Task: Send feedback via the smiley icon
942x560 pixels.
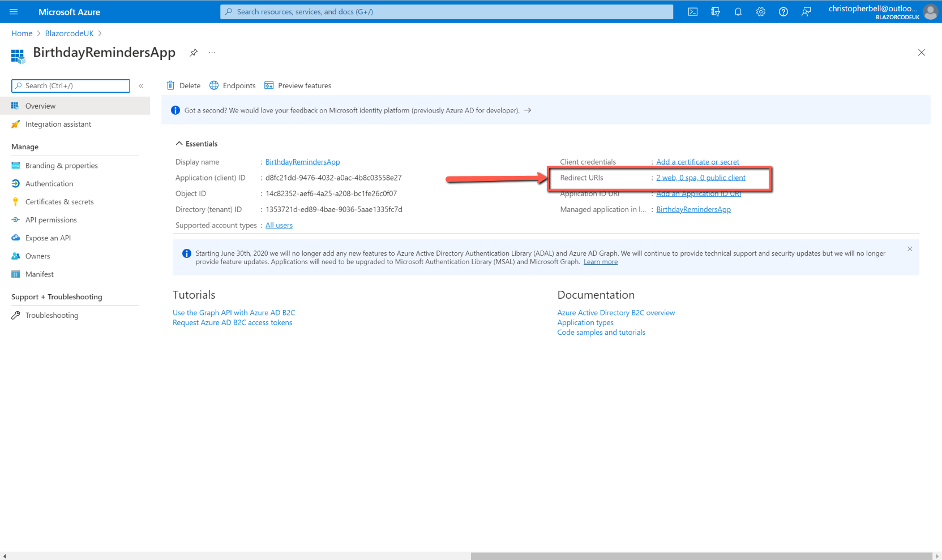Action: tap(806, 11)
